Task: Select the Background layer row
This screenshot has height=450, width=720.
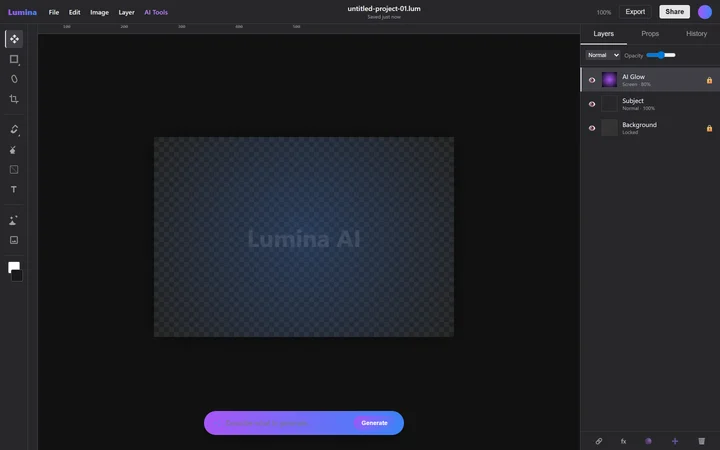Action: click(650, 128)
